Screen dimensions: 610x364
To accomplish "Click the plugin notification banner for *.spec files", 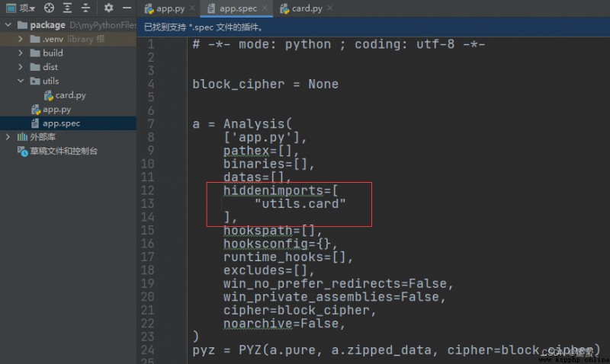I will click(x=373, y=27).
